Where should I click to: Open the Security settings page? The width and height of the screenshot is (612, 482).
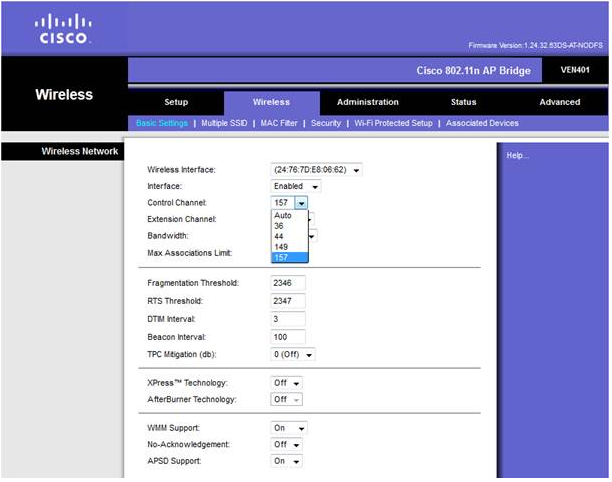click(325, 123)
